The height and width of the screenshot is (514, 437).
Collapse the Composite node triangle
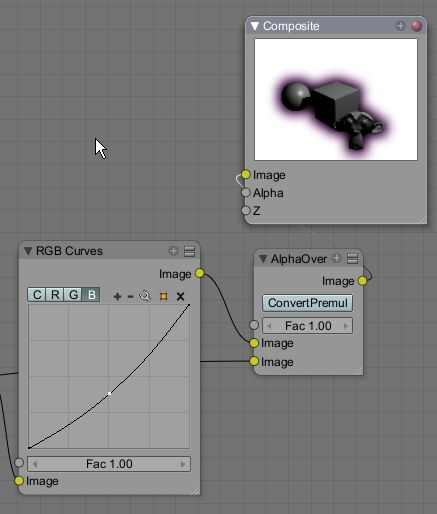pyautogui.click(x=255, y=26)
